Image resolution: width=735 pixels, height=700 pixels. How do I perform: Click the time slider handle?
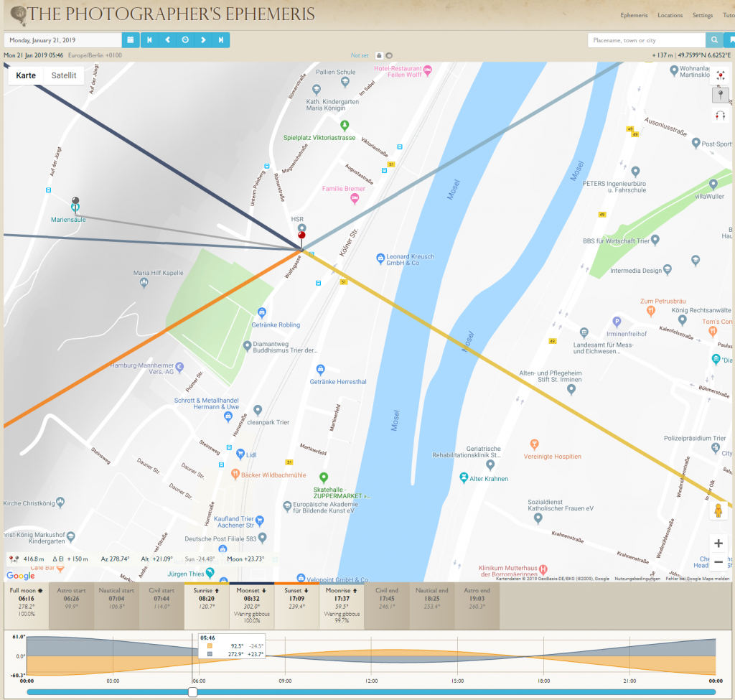[x=192, y=692]
